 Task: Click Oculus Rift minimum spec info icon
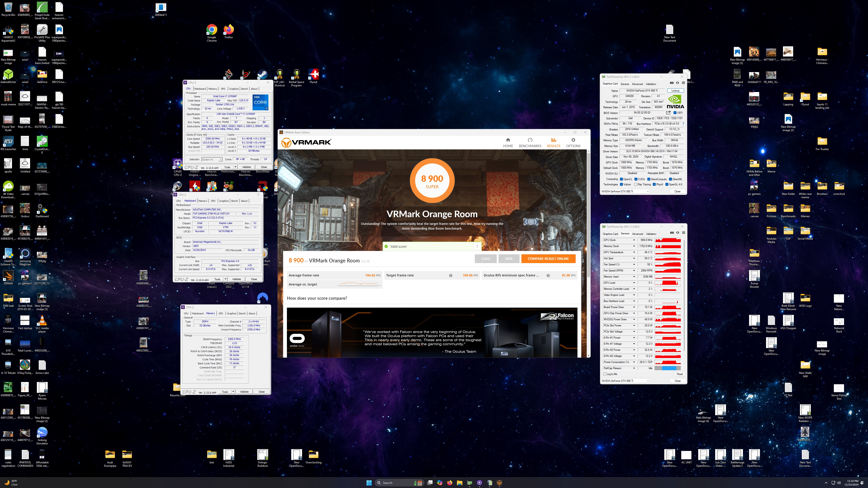click(548, 276)
